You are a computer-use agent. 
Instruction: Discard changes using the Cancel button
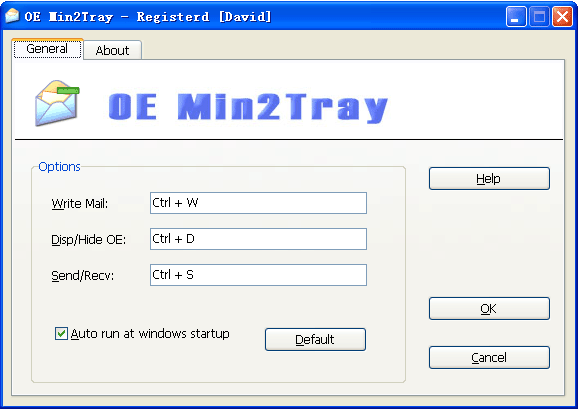[489, 357]
